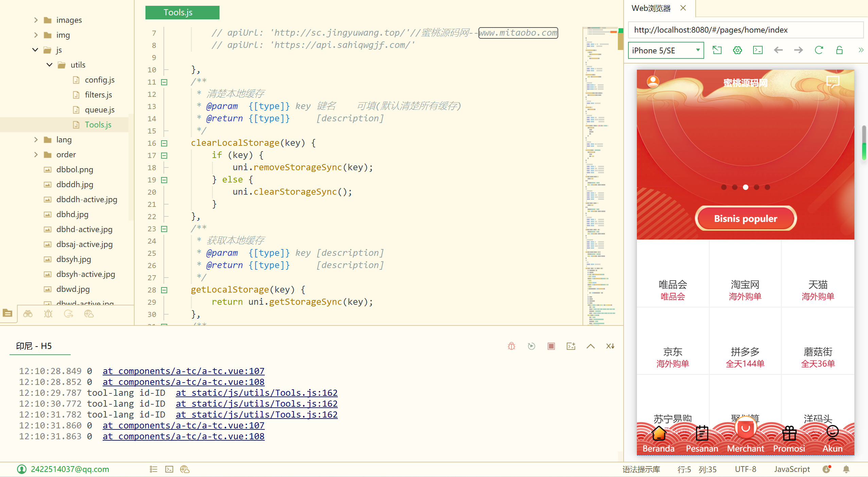Screen dimensions: 868x477
Task: Open the a-tc.vue:108 link at 12:10:31.863
Action: coord(184,436)
